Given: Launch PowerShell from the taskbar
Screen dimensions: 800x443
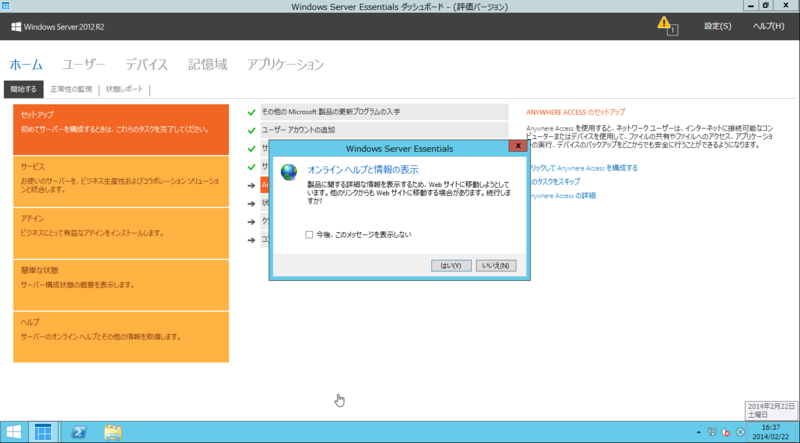Looking at the screenshot, I should click(79, 432).
